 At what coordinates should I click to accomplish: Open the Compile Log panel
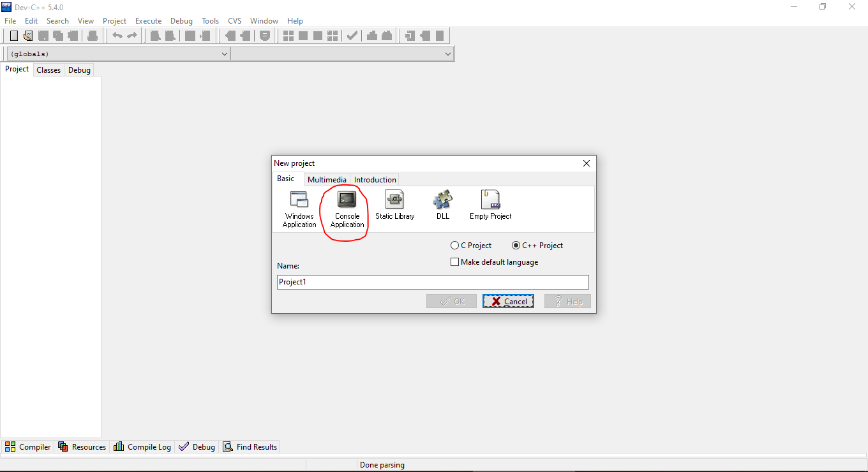(142, 447)
